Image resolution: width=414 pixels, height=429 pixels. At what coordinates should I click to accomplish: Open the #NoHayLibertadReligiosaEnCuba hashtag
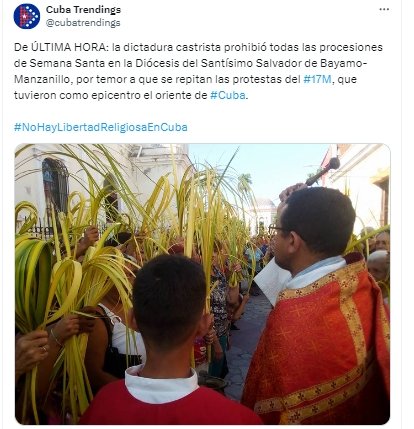pyautogui.click(x=101, y=127)
